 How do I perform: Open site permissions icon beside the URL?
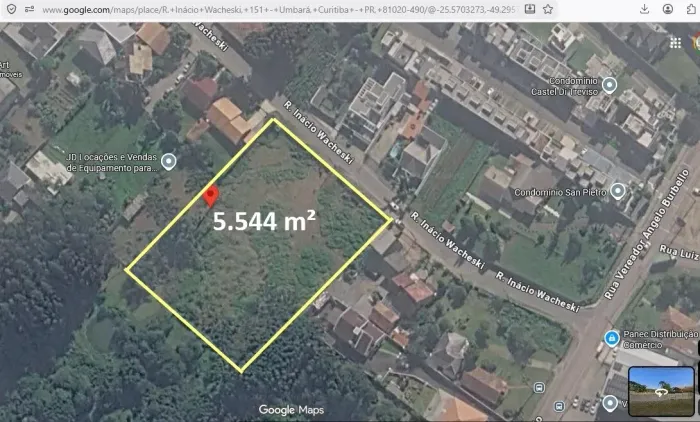tap(29, 9)
